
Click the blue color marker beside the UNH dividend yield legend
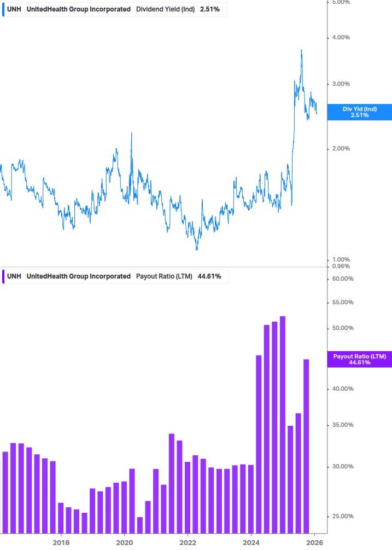[x=3, y=9]
